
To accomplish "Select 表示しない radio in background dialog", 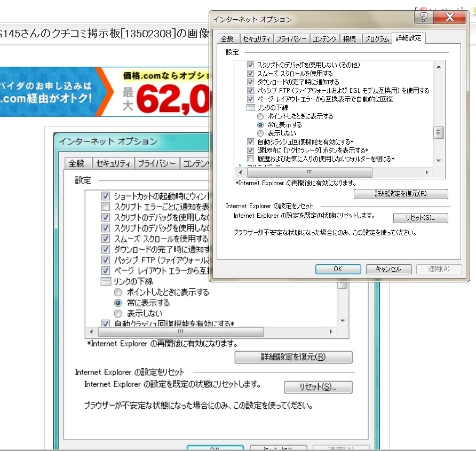I will tap(118, 313).
